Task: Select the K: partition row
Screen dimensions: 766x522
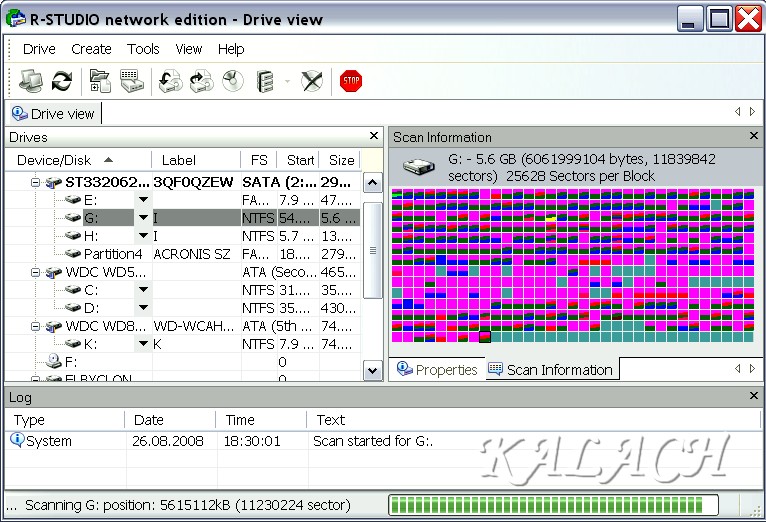Action: (183, 344)
